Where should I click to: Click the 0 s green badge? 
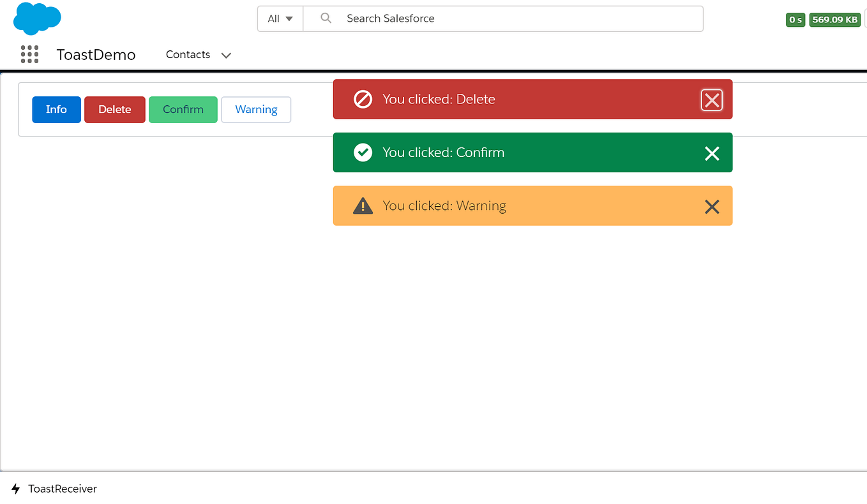tap(795, 20)
